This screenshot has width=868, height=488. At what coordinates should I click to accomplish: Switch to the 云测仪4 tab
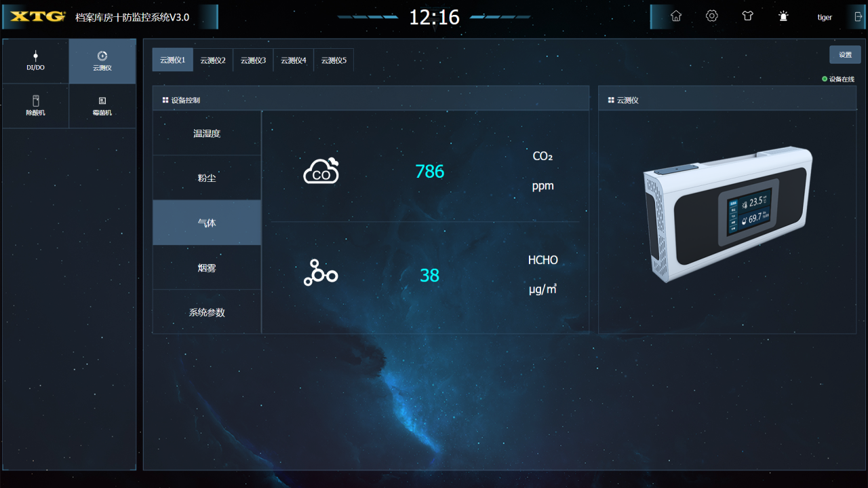coord(294,60)
